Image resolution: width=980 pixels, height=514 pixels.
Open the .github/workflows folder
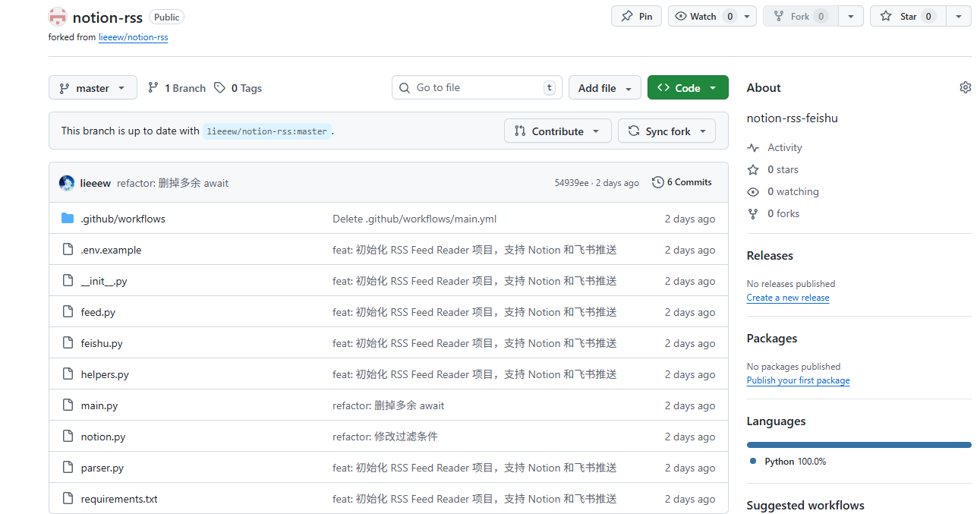tap(123, 219)
